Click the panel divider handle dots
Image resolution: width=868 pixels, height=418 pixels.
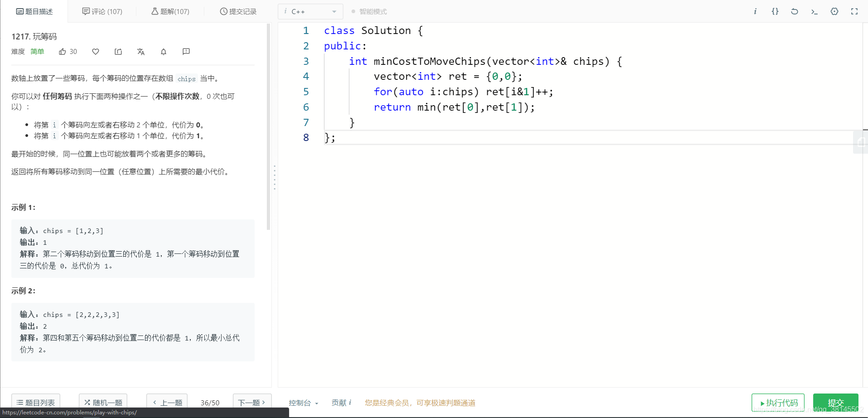(x=275, y=177)
